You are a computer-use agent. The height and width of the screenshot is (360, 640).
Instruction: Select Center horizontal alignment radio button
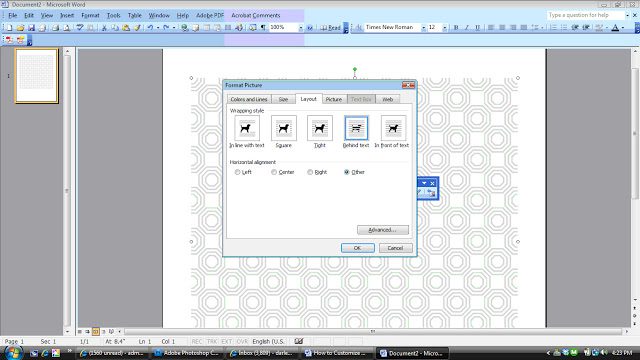(x=274, y=172)
